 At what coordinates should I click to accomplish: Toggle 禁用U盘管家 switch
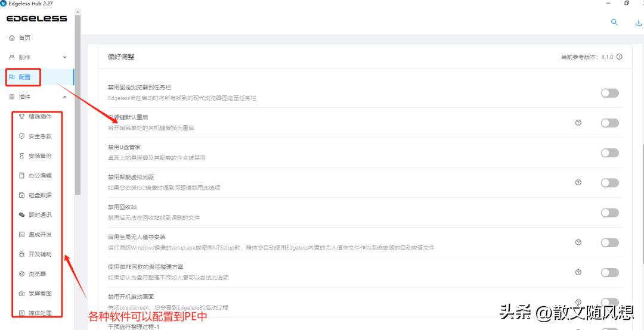(609, 153)
